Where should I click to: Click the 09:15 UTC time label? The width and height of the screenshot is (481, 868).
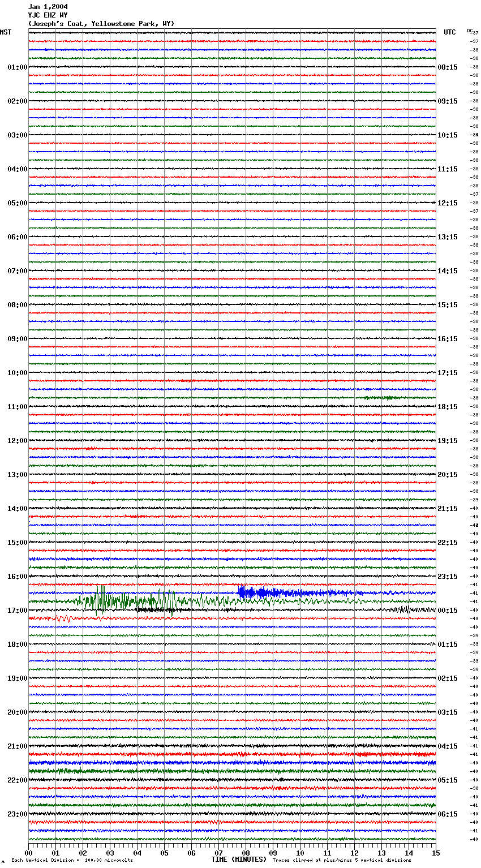click(x=448, y=101)
